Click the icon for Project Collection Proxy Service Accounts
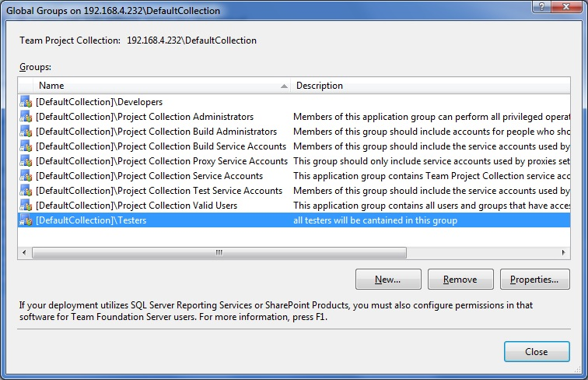 click(x=26, y=161)
